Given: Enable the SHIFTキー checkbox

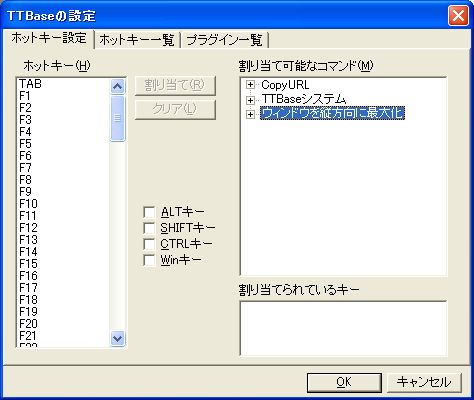Looking at the screenshot, I should [x=149, y=228].
